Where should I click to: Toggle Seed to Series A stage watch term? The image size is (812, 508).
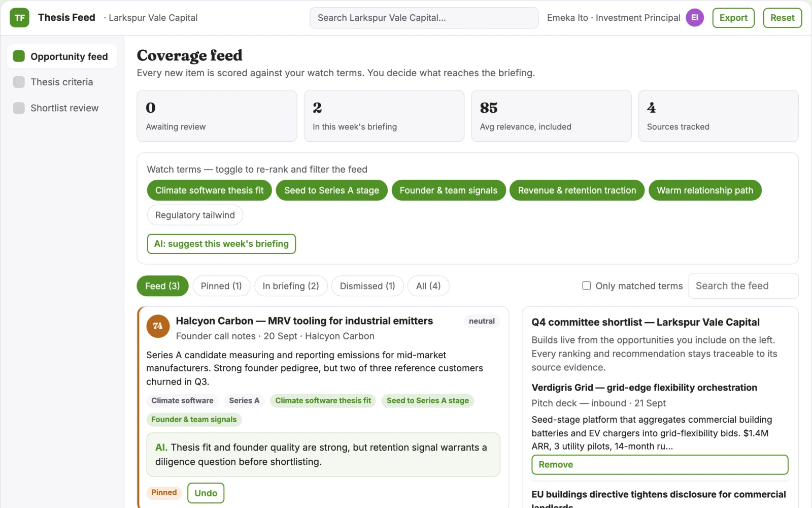pyautogui.click(x=331, y=190)
